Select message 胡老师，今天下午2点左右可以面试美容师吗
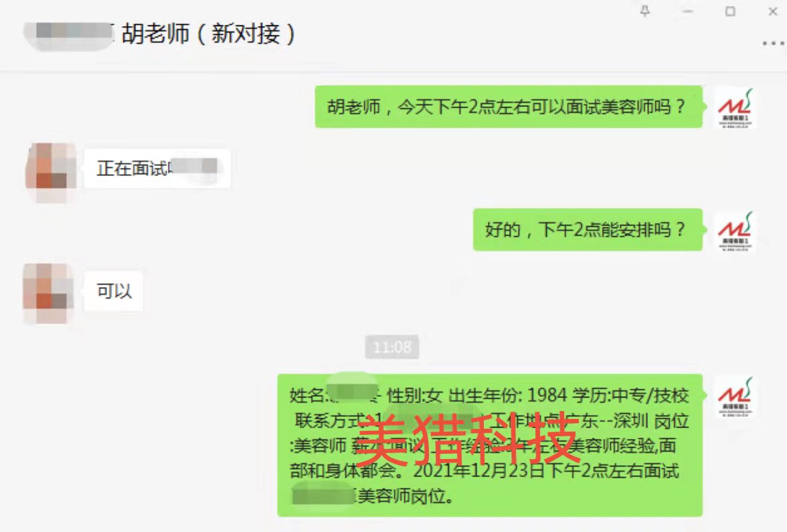The height and width of the screenshot is (532, 787). point(509,107)
